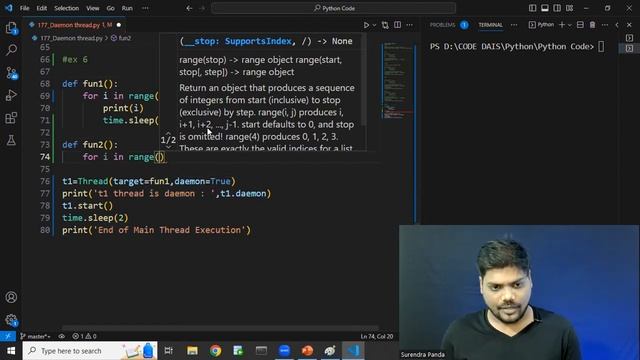Create a new terminal with plus icon
This screenshot has height=360, width=640.
point(562,25)
